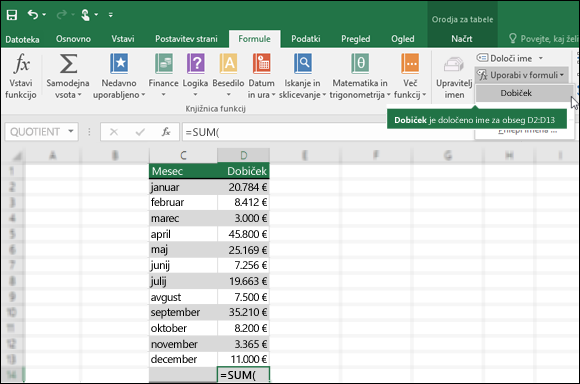This screenshot has width=580, height=384.
Task: Click the Vstavi funkcijo fx icon
Action: click(21, 64)
